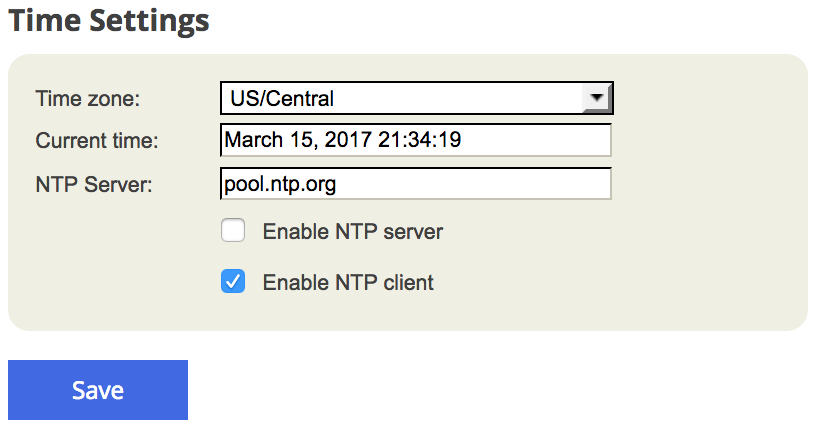
Task: Click the Save button label text
Action: [x=98, y=390]
